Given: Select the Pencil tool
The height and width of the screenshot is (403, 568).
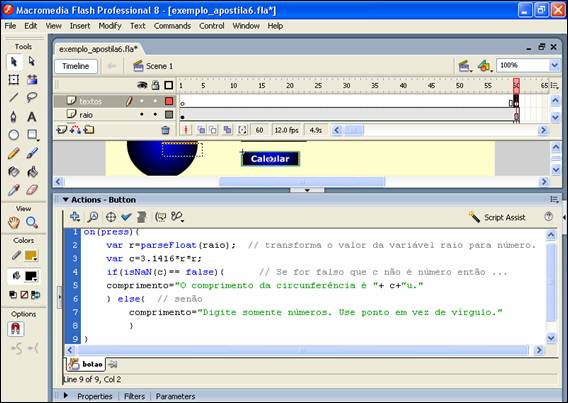Looking at the screenshot, I should (14, 153).
